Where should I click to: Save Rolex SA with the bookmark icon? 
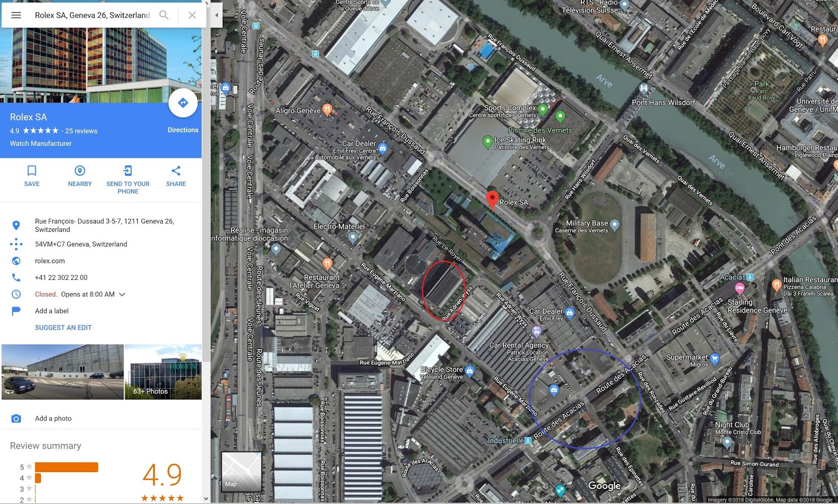(x=32, y=171)
